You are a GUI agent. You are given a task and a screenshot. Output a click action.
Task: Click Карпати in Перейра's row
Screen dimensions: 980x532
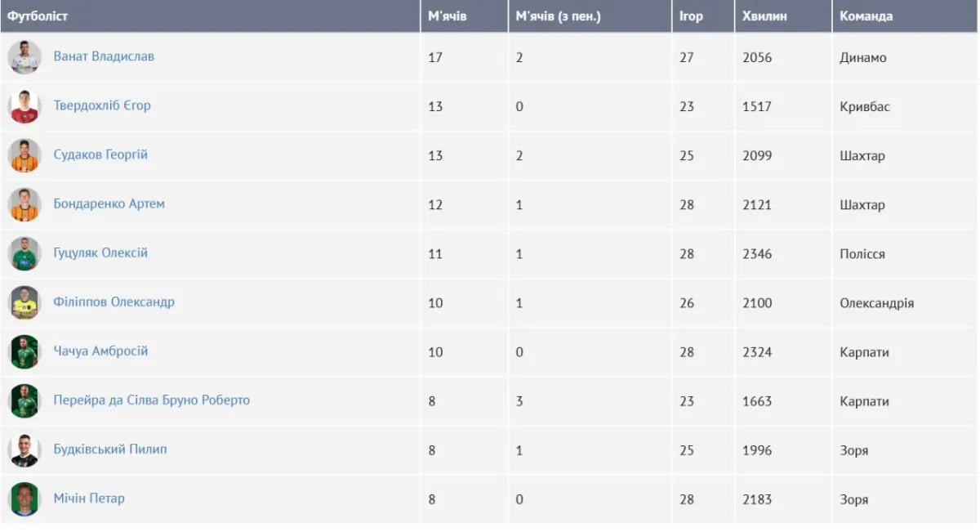pos(865,401)
